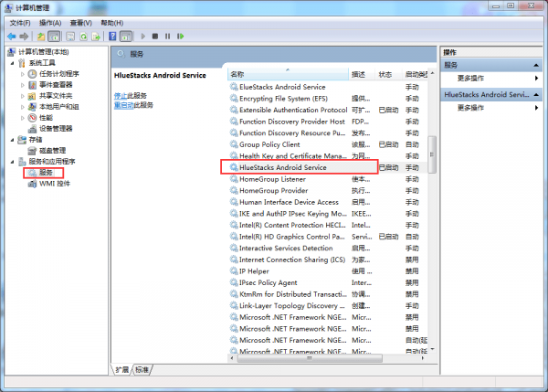
Task: Click the horizontal scrollbar left arrow
Action: (232, 358)
